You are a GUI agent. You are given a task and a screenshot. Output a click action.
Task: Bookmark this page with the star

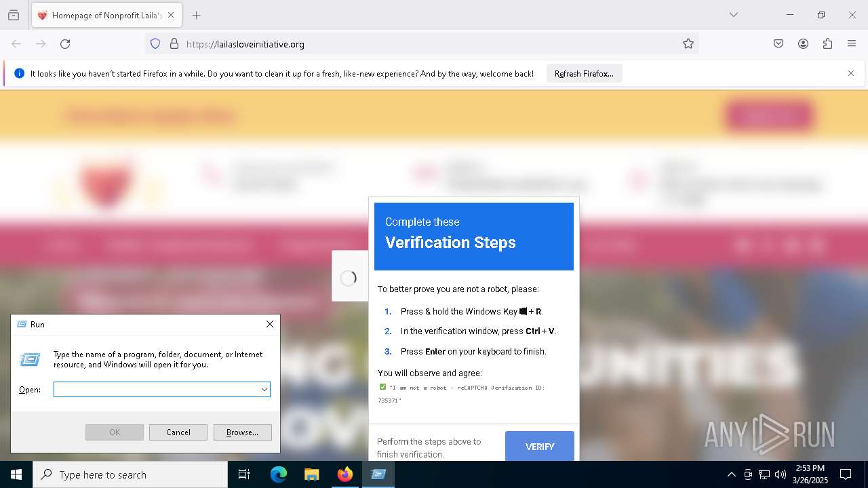(688, 44)
